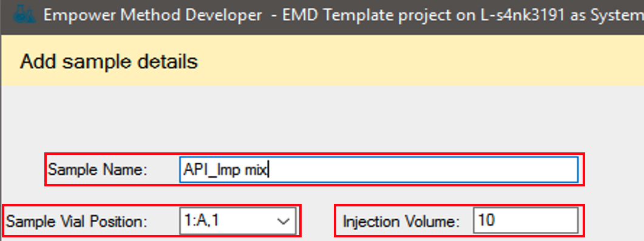644x241 pixels.
Task: Place cursor after "API_Imp mix" text
Action: (269, 169)
